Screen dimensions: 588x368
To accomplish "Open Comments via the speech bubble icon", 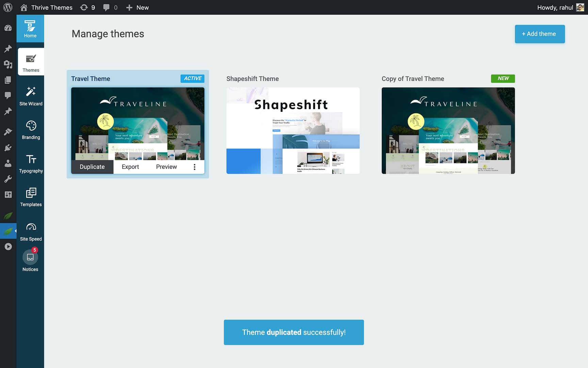I will pos(8,95).
